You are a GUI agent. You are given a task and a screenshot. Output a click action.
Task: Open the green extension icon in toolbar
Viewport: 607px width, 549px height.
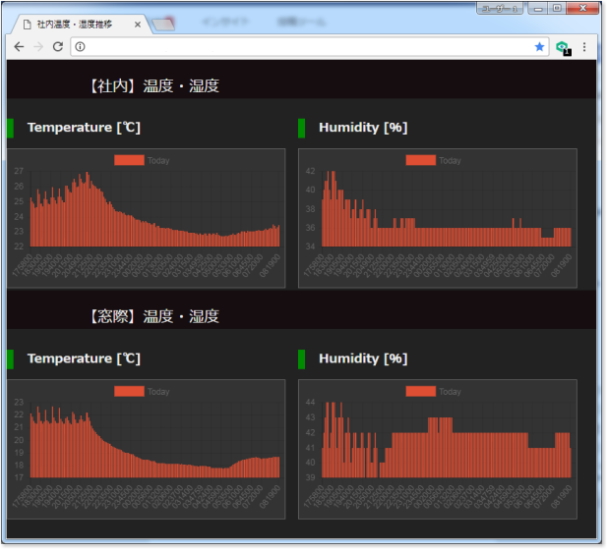[563, 48]
